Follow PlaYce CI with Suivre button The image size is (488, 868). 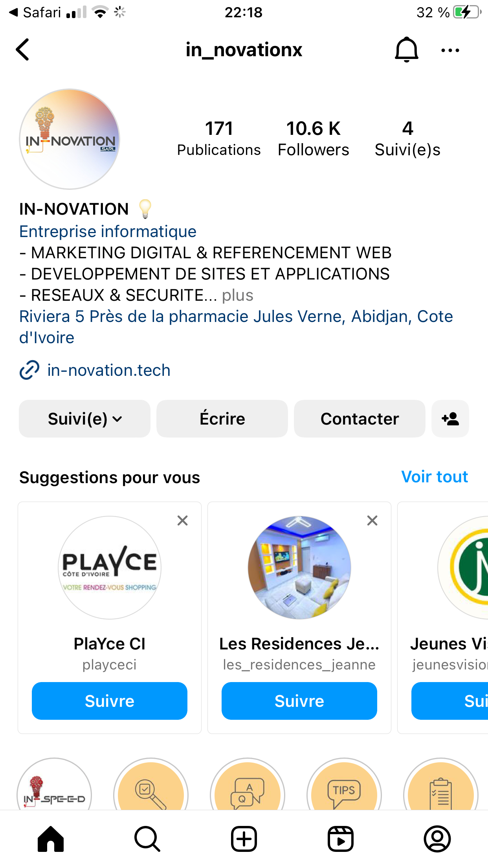point(110,701)
